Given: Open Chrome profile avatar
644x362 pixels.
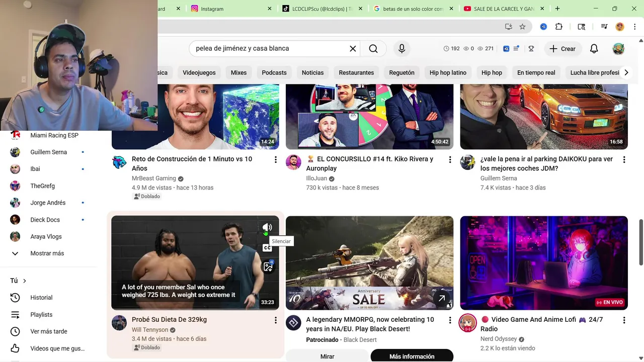Looking at the screenshot, I should tap(620, 27).
